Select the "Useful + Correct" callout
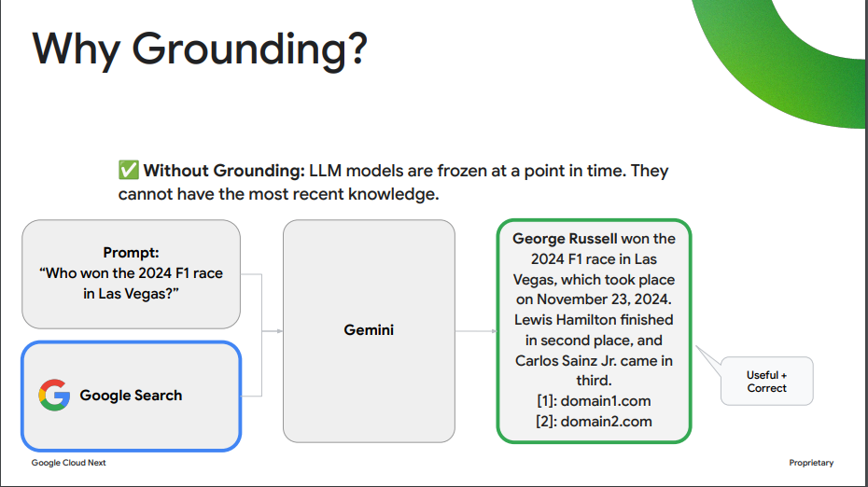Image resolution: width=868 pixels, height=487 pixels. (x=766, y=382)
